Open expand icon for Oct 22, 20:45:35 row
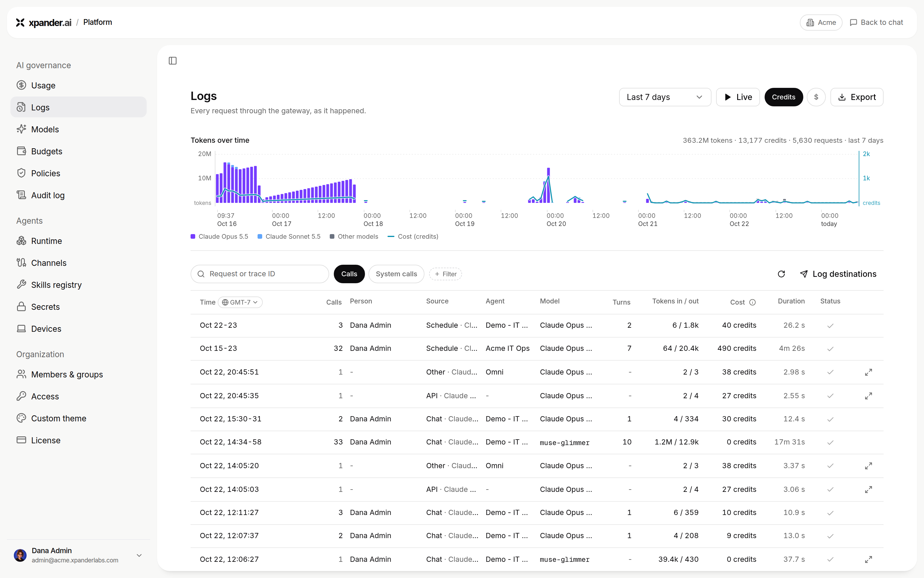The height and width of the screenshot is (578, 924). [x=868, y=396]
